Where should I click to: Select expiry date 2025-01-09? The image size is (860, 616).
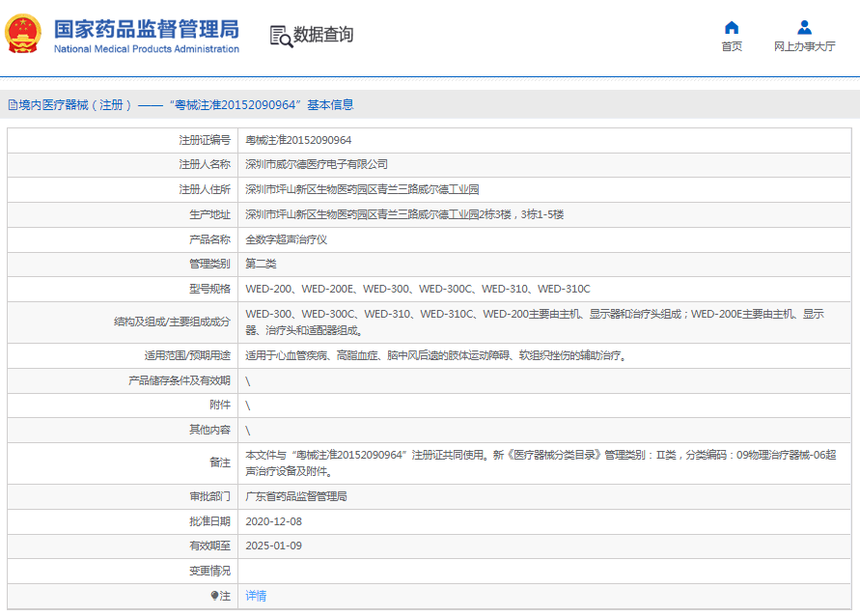click(274, 546)
